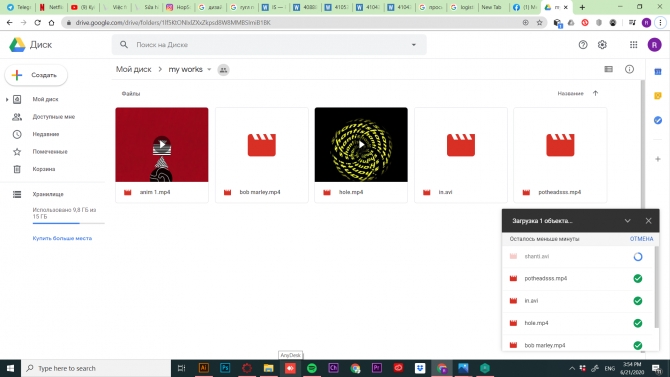Open Мой диск in sidebar
The width and height of the screenshot is (670, 377).
(45, 99)
